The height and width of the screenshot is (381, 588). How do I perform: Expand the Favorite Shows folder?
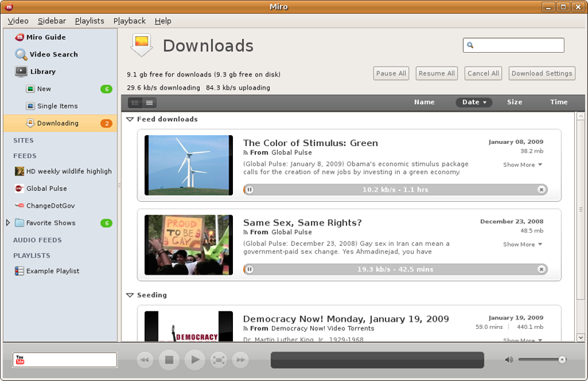[x=8, y=223]
